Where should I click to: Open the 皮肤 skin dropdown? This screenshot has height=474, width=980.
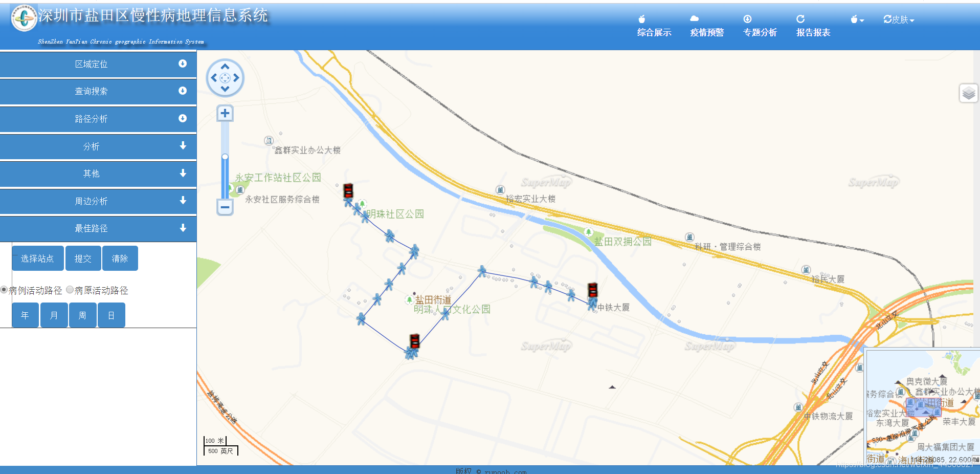tap(899, 19)
